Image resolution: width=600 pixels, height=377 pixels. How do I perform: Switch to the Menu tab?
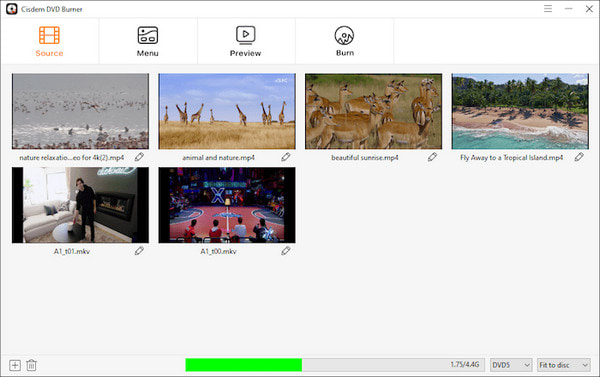tap(148, 41)
